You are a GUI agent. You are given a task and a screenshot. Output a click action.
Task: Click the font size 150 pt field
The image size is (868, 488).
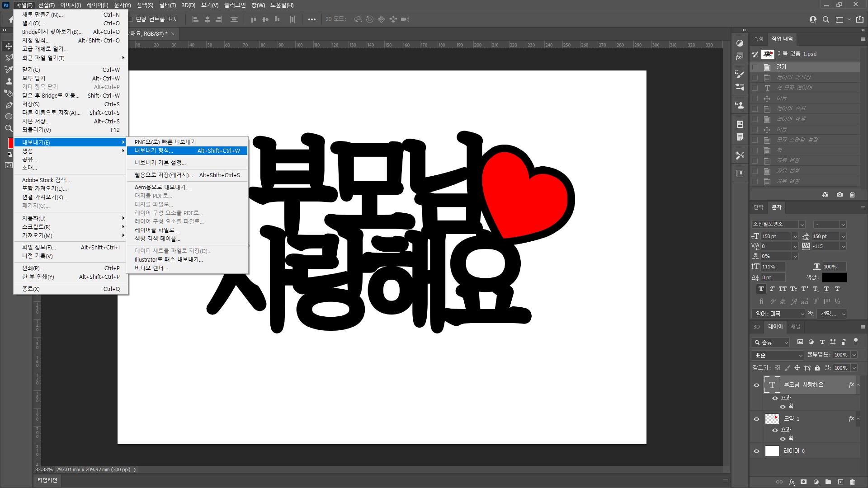(775, 236)
